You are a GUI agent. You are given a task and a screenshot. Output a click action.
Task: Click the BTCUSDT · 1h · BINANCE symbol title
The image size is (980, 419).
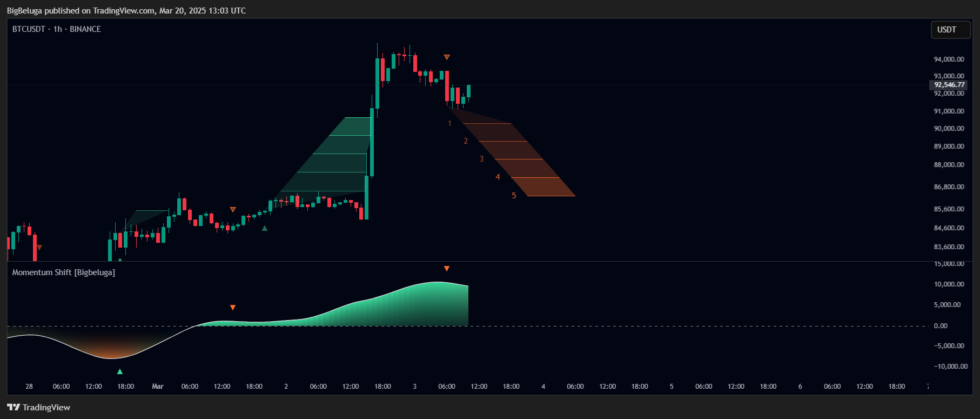coord(57,29)
